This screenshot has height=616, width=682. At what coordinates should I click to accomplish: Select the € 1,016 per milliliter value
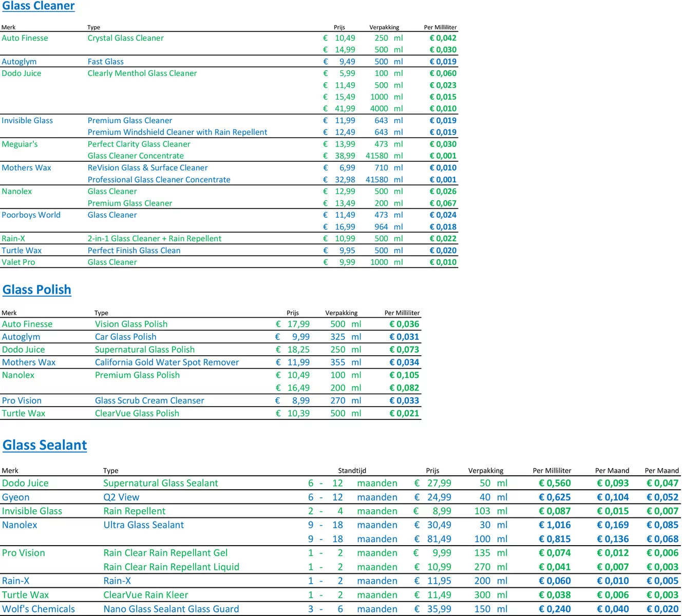point(555,525)
